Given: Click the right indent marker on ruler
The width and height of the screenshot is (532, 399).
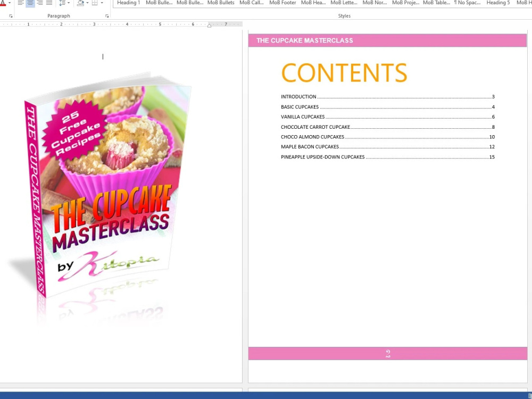Looking at the screenshot, I should tap(209, 25).
